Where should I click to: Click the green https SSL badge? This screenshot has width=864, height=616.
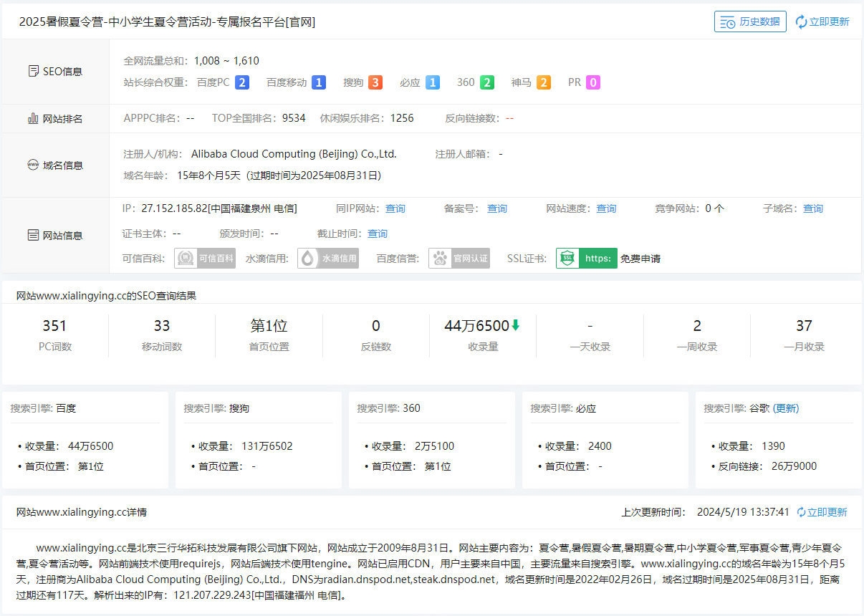(587, 259)
